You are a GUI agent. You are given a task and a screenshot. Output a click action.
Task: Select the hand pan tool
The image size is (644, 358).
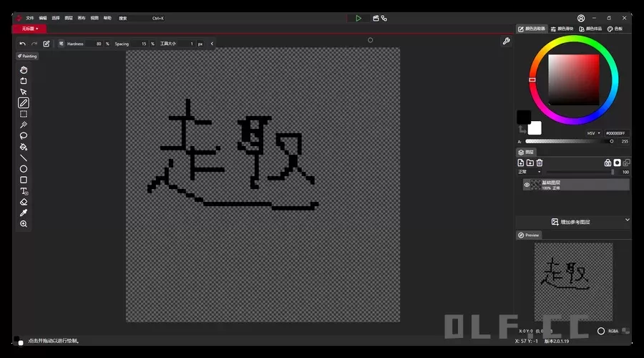point(24,70)
